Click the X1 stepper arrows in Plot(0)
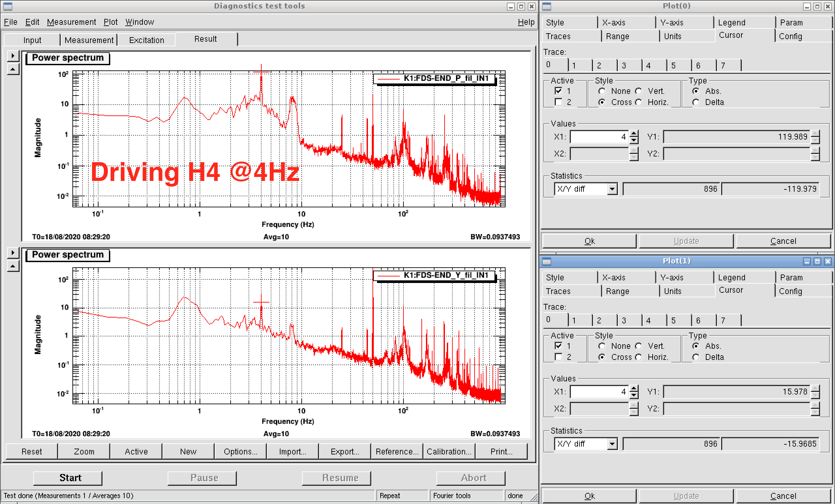Viewport: 835px width, 504px height. [634, 137]
